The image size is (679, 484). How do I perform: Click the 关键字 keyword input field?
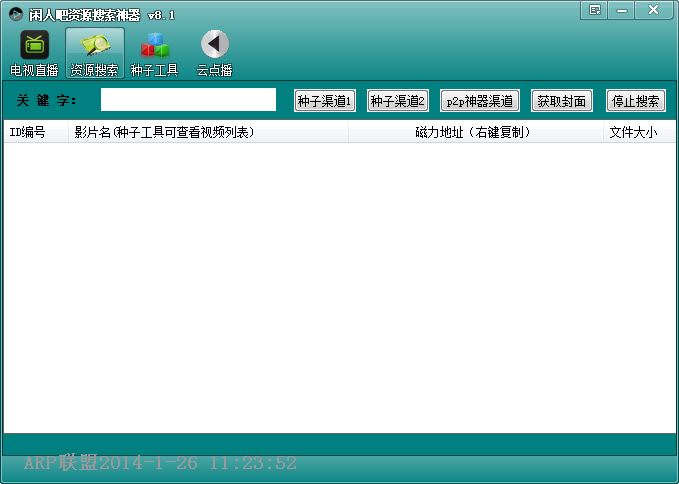[188, 100]
